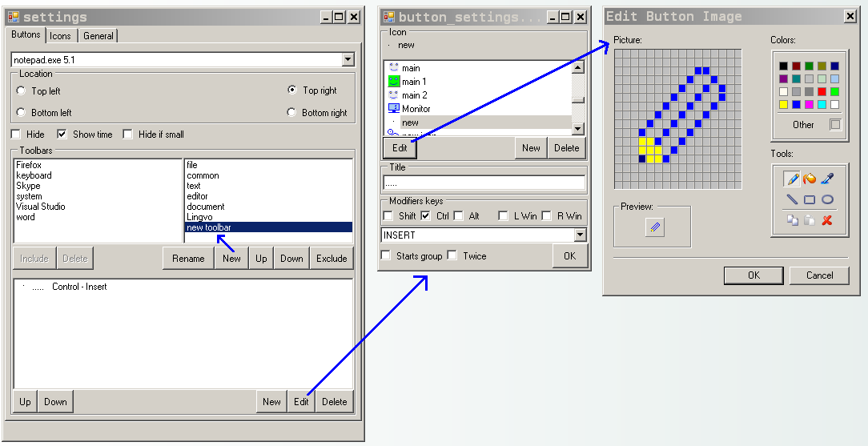Check the Starts group option
The width and height of the screenshot is (868, 446).
click(x=386, y=255)
